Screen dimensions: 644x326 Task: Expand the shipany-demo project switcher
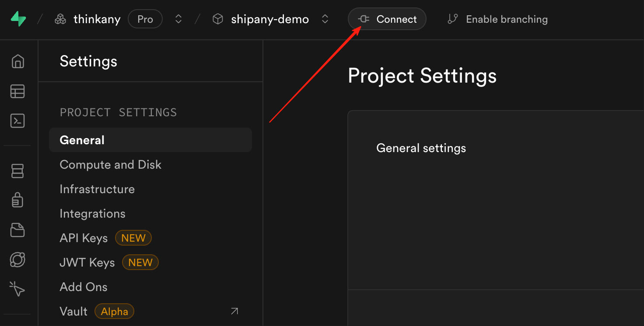[325, 19]
